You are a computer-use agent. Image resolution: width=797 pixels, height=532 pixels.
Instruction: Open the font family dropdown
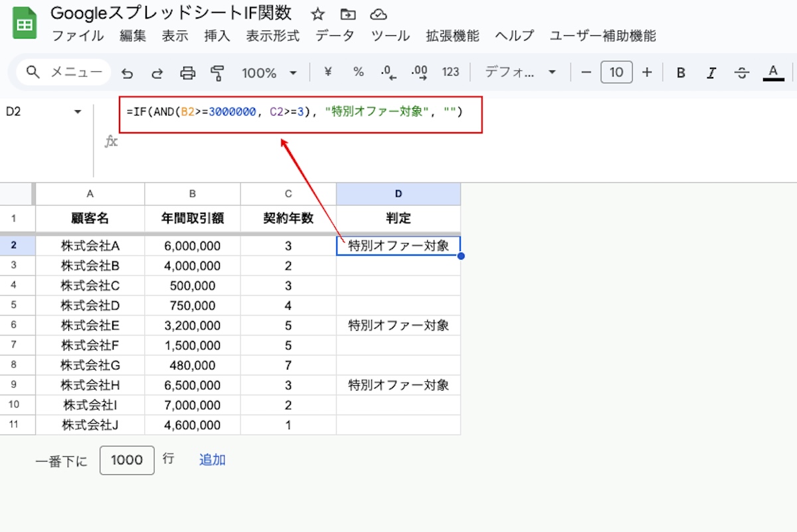(x=521, y=72)
